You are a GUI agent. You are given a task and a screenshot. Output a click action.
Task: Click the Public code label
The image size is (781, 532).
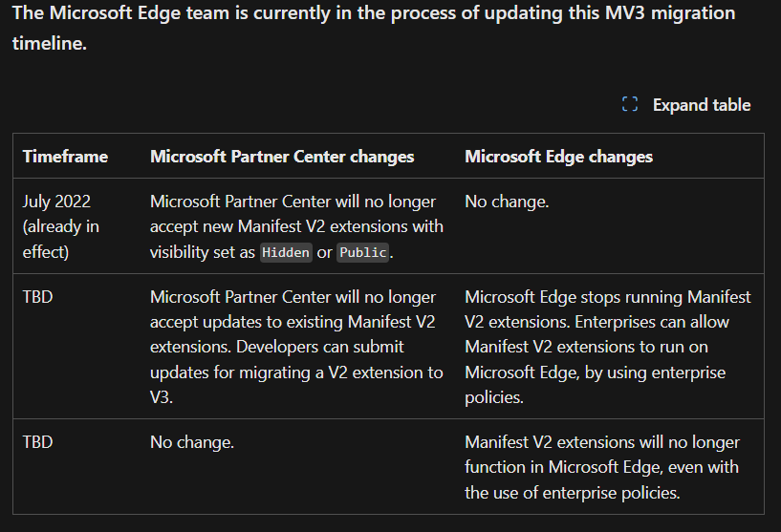(x=363, y=252)
